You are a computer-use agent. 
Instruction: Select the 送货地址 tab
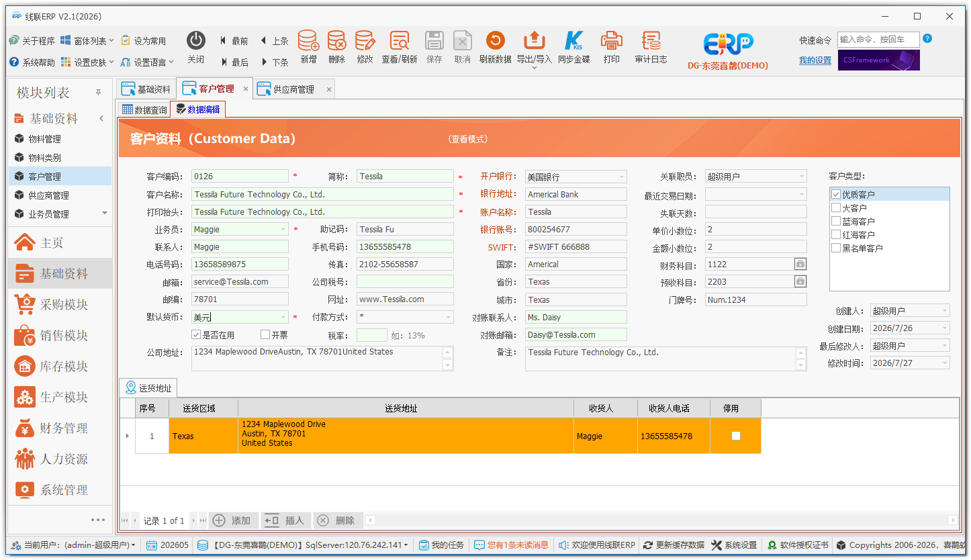click(x=149, y=388)
